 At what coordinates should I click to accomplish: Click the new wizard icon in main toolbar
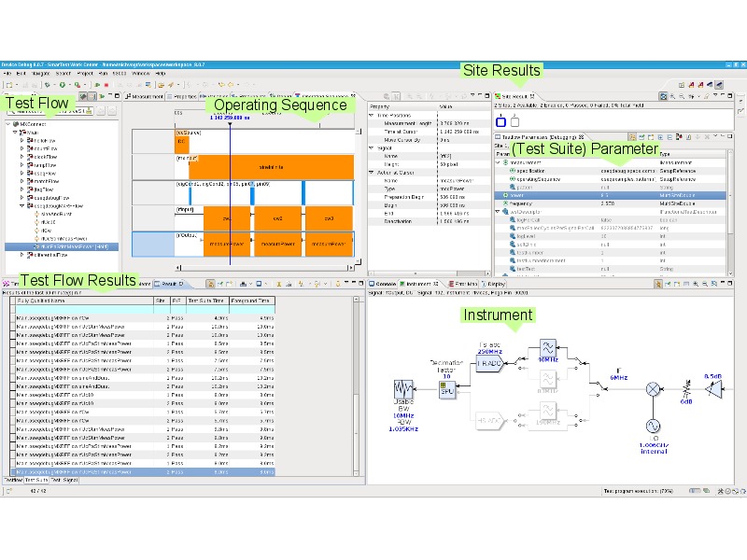pos(9,85)
